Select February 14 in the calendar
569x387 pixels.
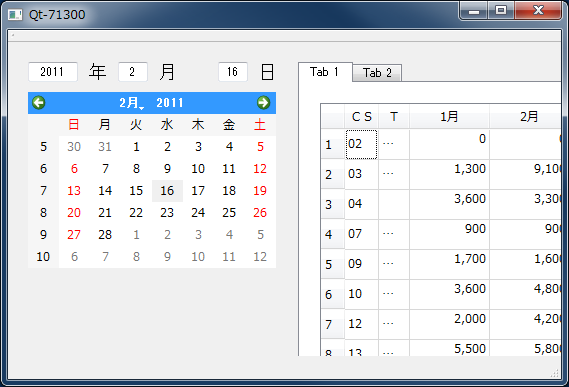click(x=105, y=191)
